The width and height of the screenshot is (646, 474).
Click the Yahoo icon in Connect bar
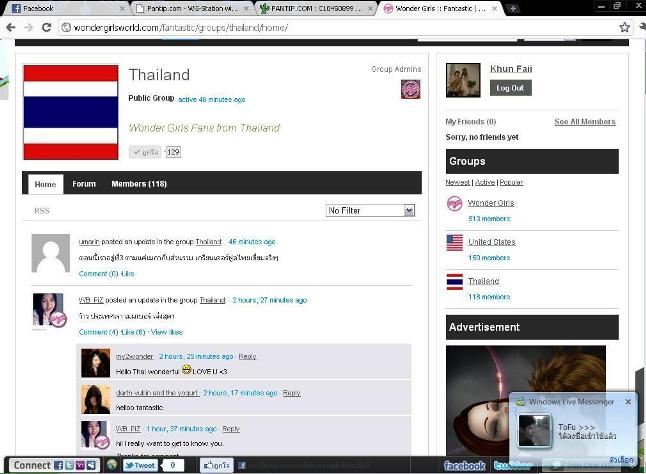80,465
